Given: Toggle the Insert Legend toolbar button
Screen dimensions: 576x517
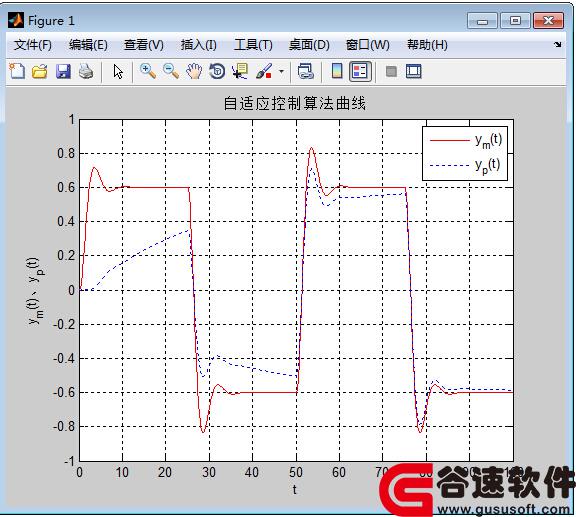Looking at the screenshot, I should click(x=360, y=71).
